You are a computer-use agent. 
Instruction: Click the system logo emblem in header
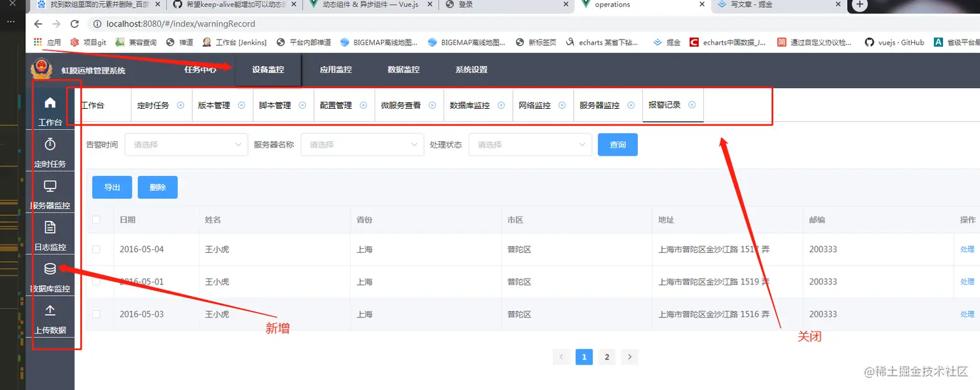(41, 69)
